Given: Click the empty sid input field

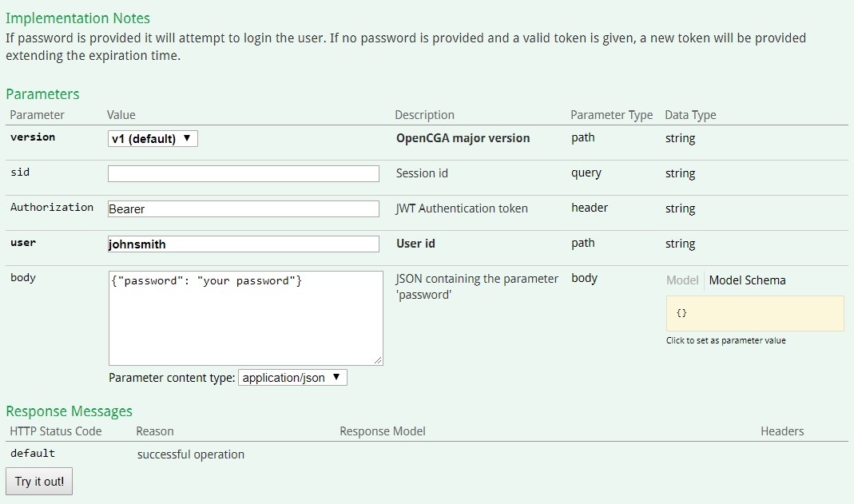Looking at the screenshot, I should click(243, 173).
